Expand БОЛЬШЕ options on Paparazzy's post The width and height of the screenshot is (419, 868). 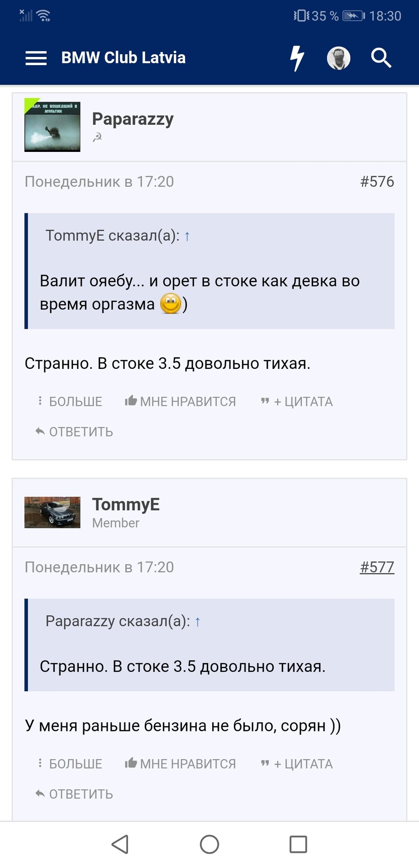point(70,401)
